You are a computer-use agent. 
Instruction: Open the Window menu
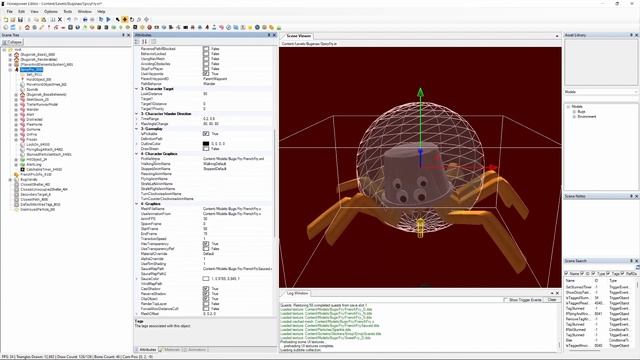[x=84, y=11]
